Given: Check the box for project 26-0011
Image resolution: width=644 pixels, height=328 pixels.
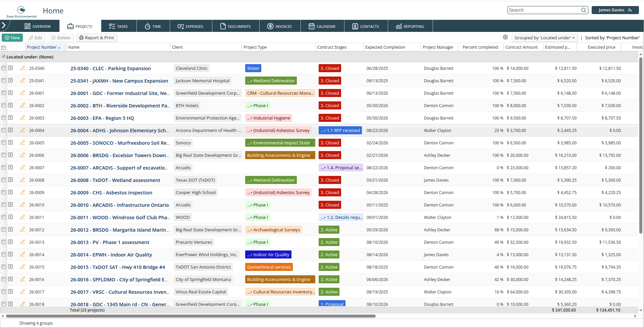Looking at the screenshot, I should (4, 217).
